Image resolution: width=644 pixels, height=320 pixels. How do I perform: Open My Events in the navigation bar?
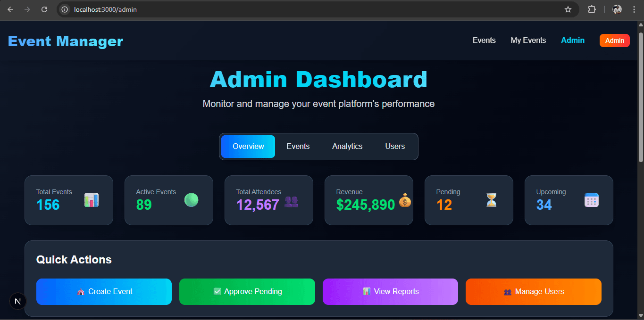click(528, 41)
